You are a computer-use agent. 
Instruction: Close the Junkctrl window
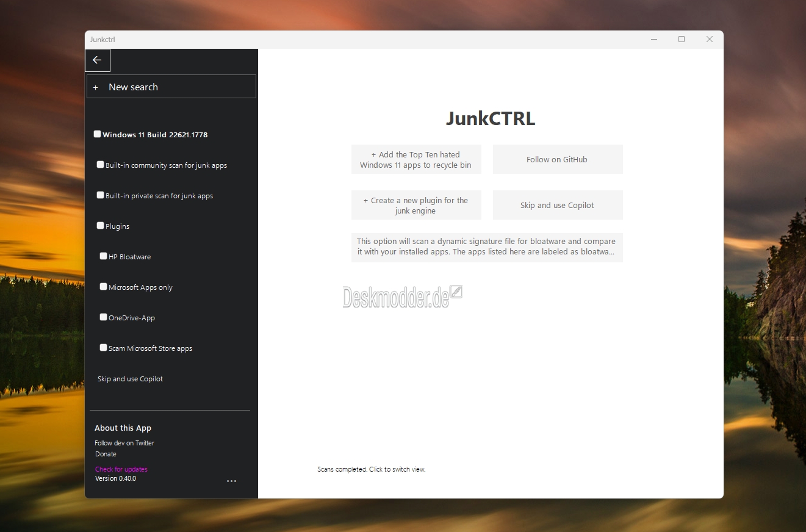710,40
